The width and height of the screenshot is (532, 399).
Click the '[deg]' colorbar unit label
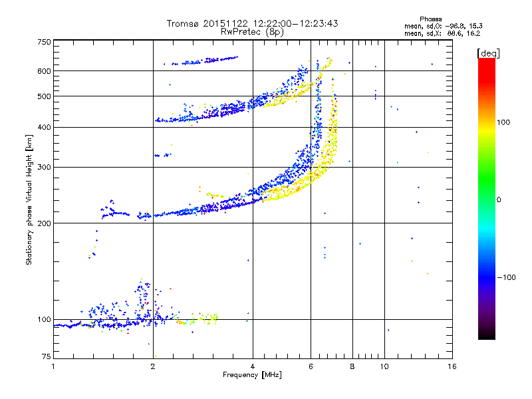pos(489,53)
